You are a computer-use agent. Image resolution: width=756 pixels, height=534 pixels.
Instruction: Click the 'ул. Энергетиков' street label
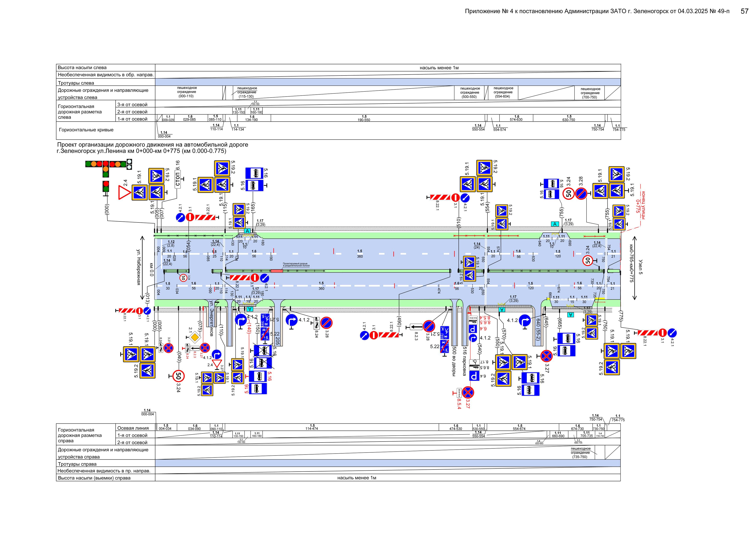[x=211, y=318]
